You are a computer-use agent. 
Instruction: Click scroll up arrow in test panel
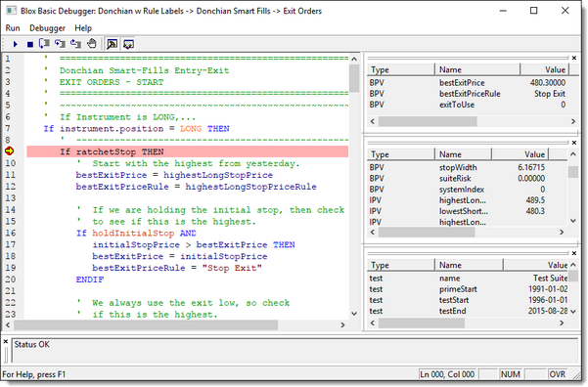573,265
